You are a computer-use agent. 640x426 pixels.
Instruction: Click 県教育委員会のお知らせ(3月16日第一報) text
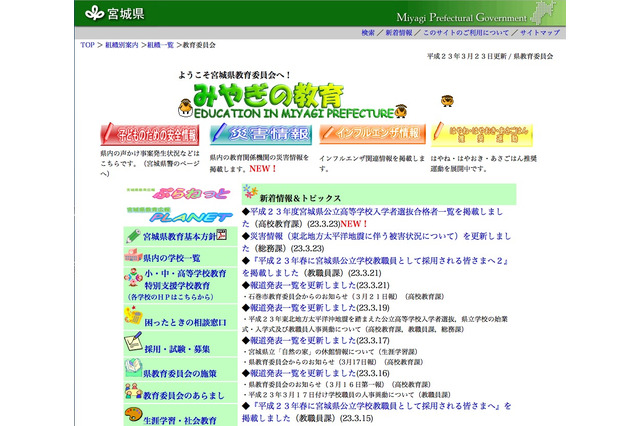point(337,384)
